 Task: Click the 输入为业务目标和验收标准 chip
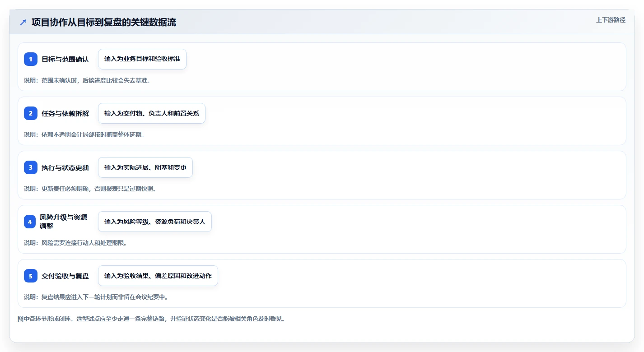coord(142,59)
